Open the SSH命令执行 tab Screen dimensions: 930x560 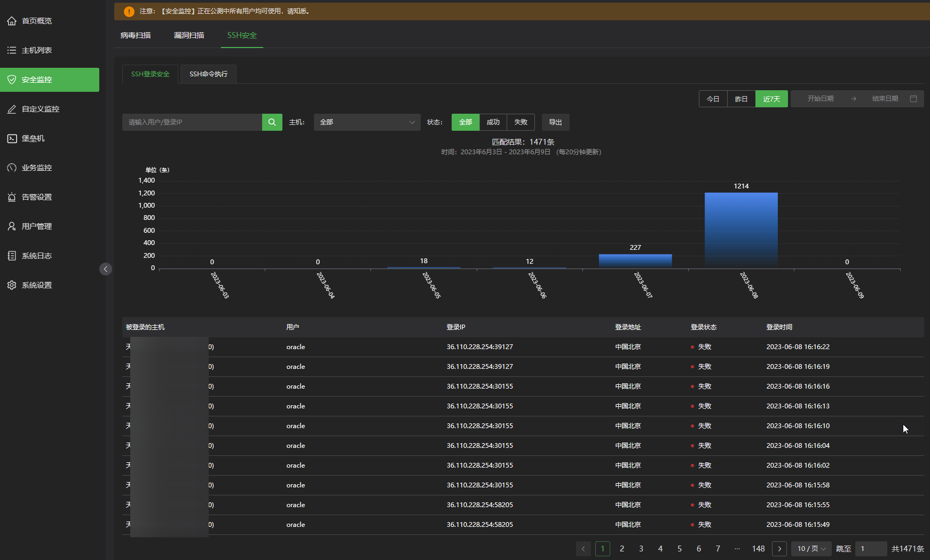208,74
